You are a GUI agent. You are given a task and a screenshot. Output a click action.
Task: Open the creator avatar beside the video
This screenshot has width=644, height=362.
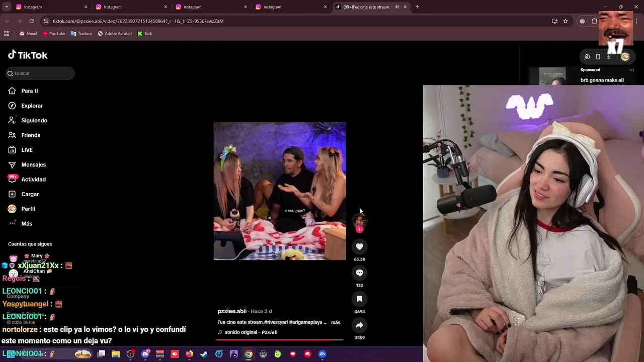tap(359, 221)
